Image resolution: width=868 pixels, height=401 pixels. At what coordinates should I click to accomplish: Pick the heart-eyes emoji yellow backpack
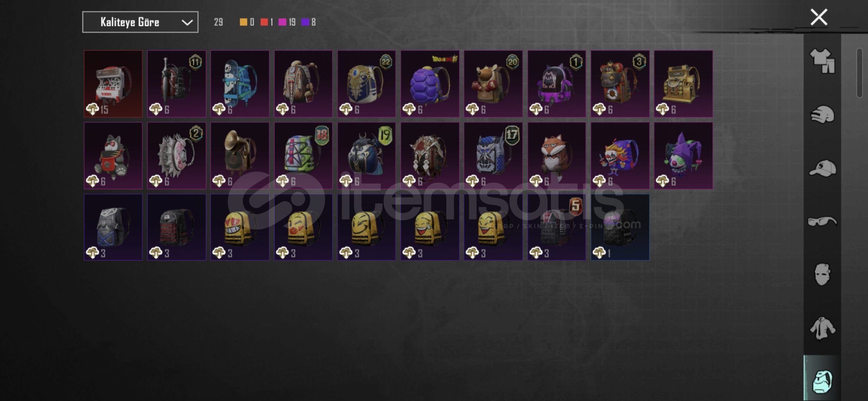coord(240,227)
